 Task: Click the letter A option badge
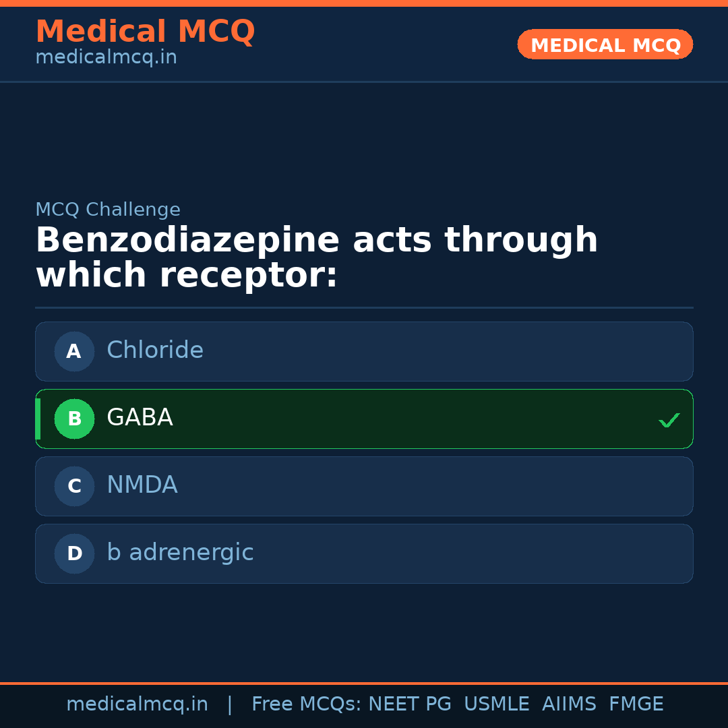[74, 351]
